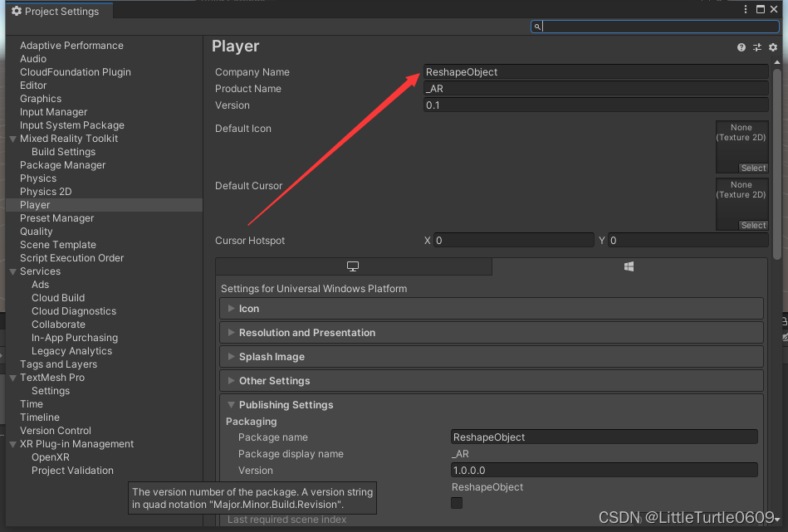Viewport: 788px width, 532px height.
Task: Switch to the Universal Windows Platform tab
Action: [x=629, y=266]
